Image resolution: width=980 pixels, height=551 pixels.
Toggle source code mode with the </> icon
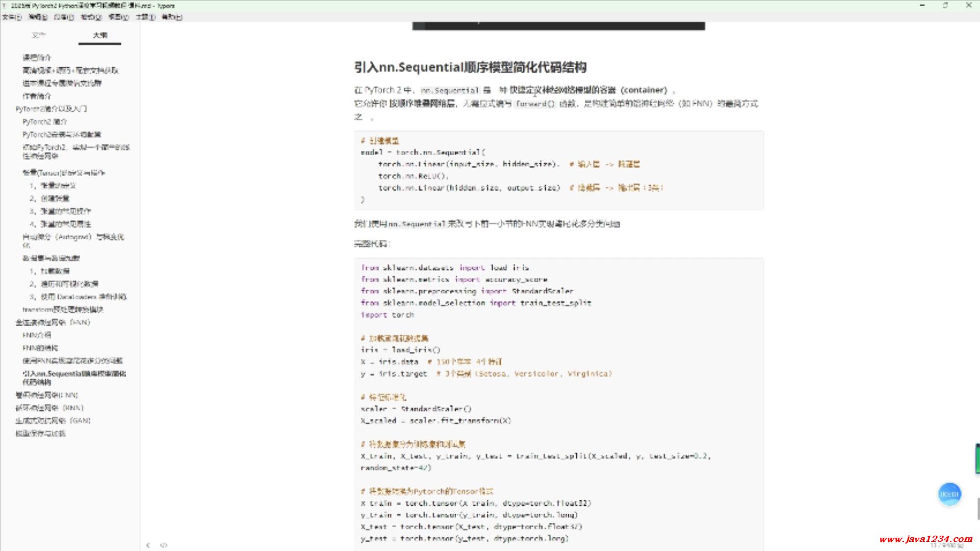click(x=164, y=545)
